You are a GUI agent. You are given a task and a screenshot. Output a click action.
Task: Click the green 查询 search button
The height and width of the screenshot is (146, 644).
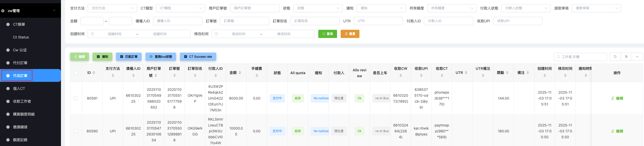click(327, 34)
